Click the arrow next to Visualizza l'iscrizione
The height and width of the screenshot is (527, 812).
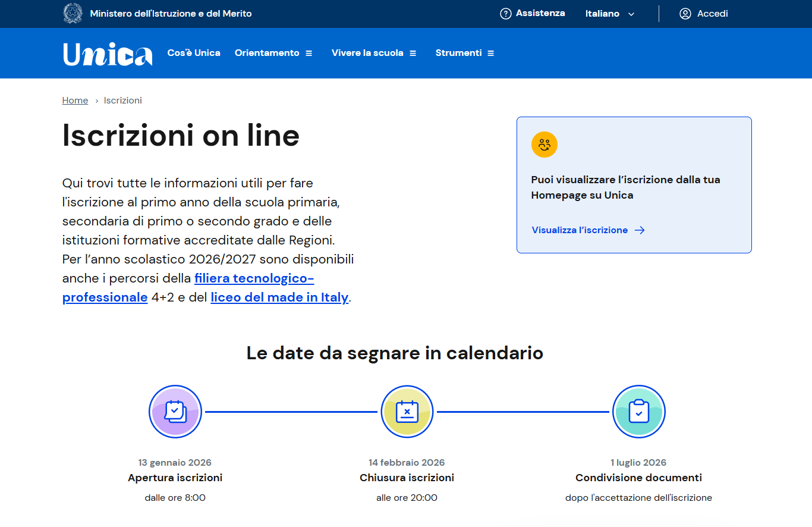640,230
